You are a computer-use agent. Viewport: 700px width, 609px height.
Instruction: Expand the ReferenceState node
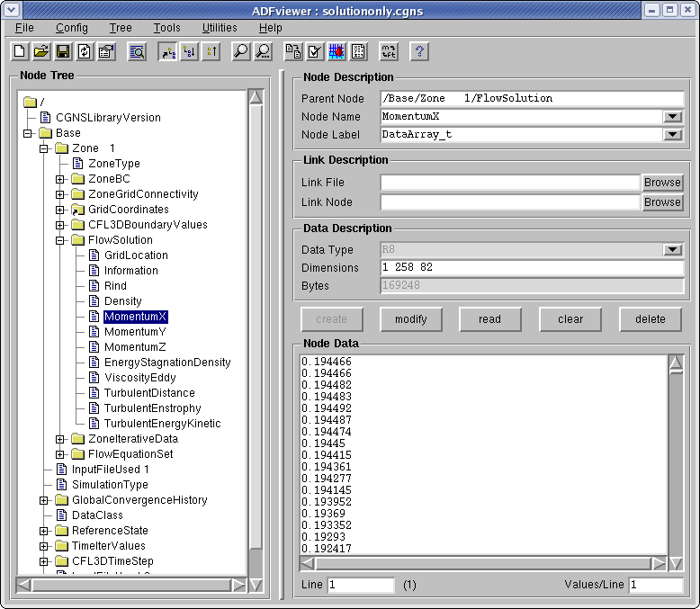coord(44,531)
